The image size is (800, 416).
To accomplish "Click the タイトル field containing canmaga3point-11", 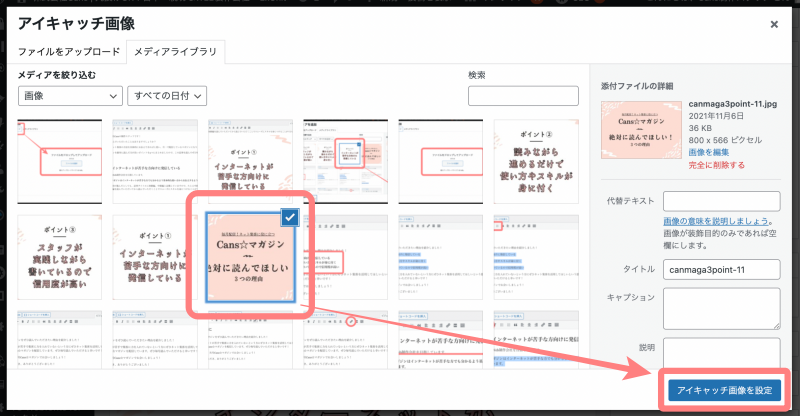I will pyautogui.click(x=720, y=269).
